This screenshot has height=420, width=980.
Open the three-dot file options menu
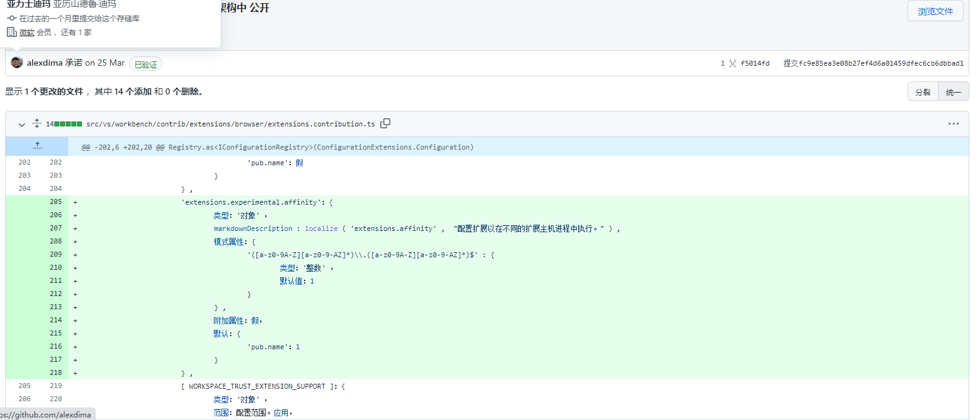(953, 124)
